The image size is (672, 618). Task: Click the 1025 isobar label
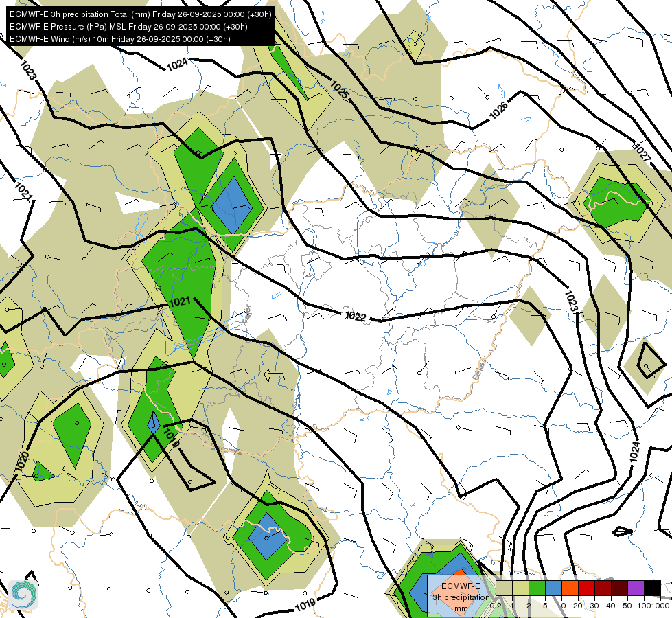tap(339, 90)
